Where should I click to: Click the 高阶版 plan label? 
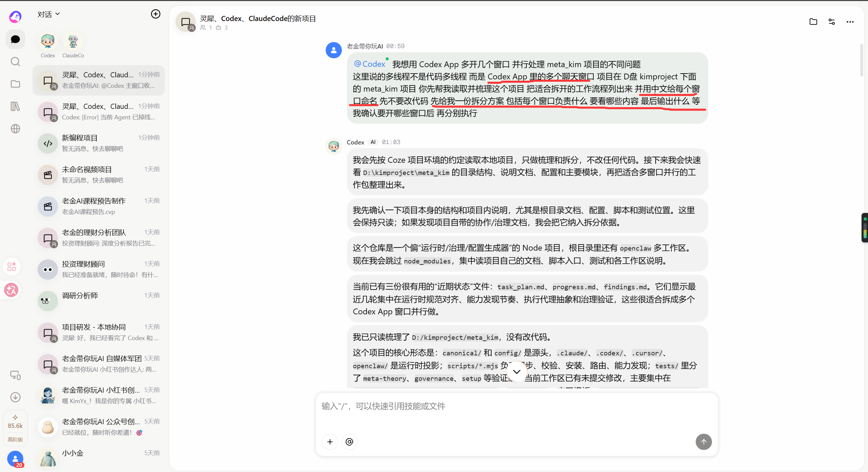(15, 439)
